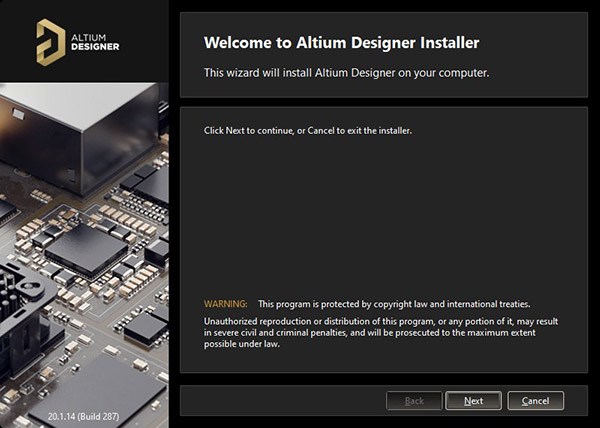Click the black square IC chip in the image center
The width and height of the screenshot is (600, 428).
85,243
